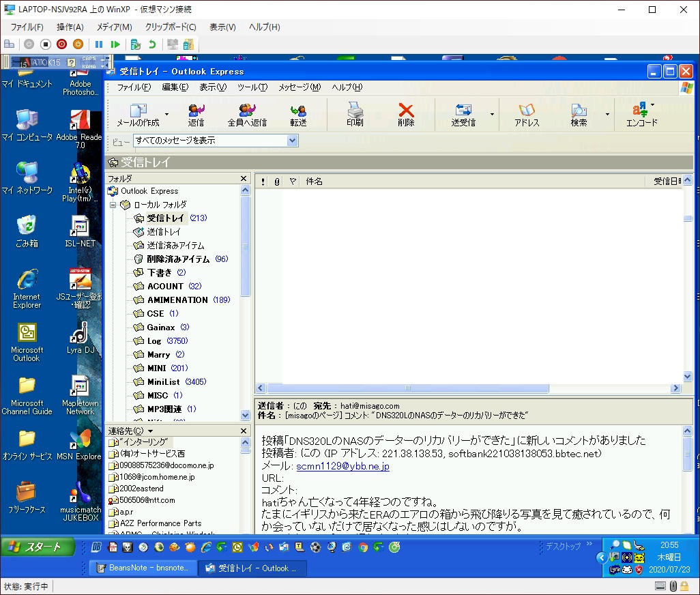Select the 下書き drafts folder
The image size is (700, 595).
pos(160,273)
